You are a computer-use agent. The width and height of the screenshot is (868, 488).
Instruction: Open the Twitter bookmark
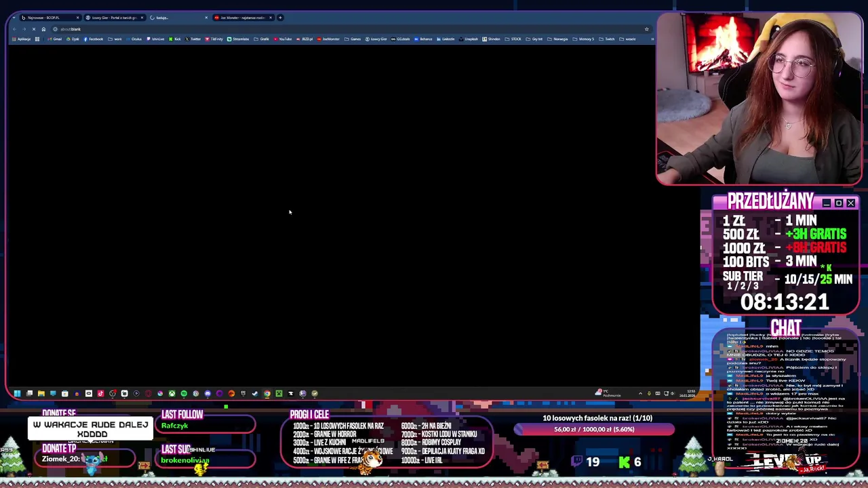click(x=193, y=39)
